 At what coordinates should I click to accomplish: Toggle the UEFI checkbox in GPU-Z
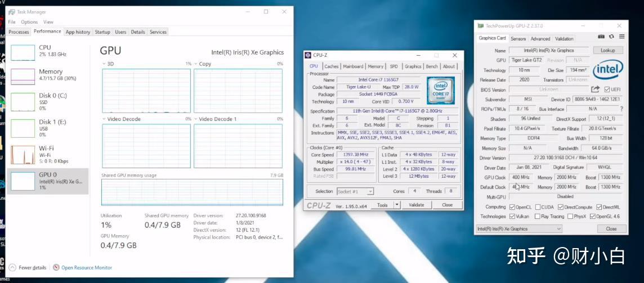pos(607,89)
